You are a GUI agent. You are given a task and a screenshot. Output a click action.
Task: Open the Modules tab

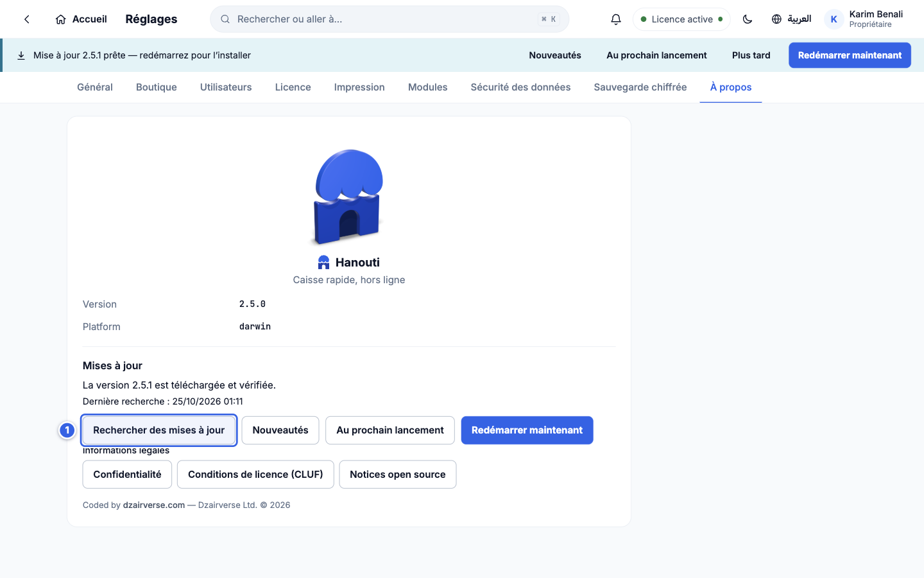click(x=428, y=87)
